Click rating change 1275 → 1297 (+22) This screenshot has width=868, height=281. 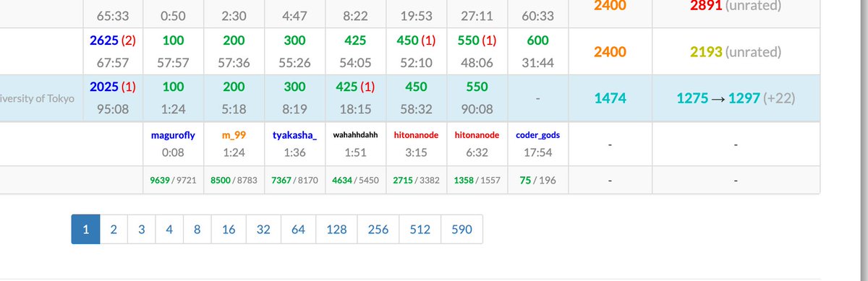tap(736, 98)
